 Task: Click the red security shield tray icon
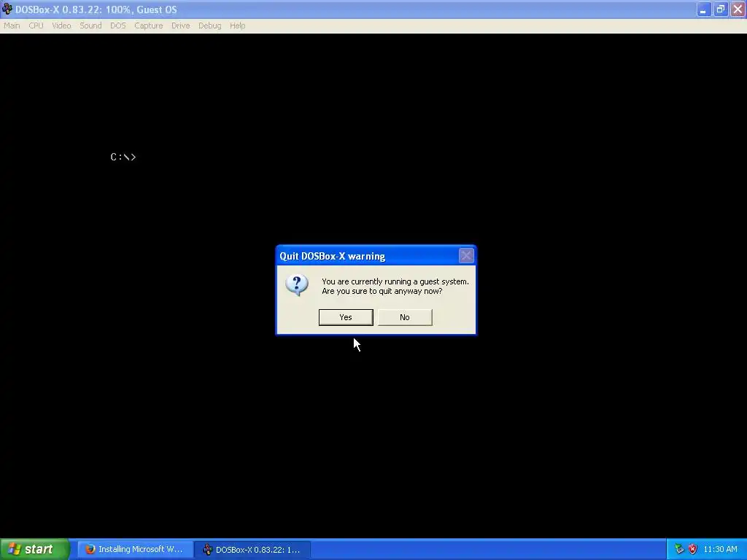(x=693, y=549)
